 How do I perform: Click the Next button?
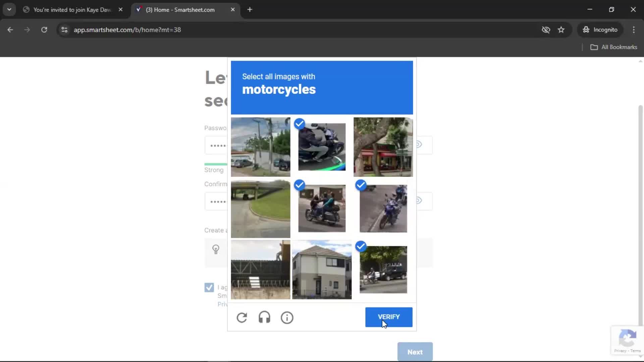coord(415,352)
